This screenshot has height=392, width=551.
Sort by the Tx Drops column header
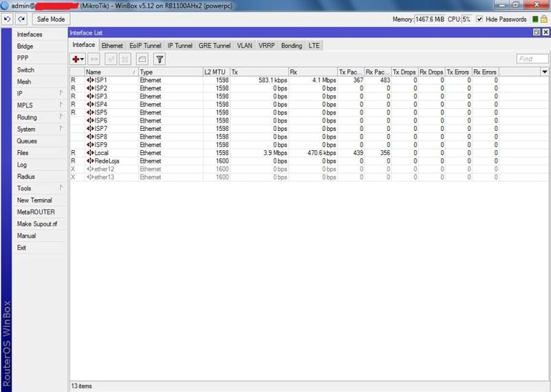point(404,72)
